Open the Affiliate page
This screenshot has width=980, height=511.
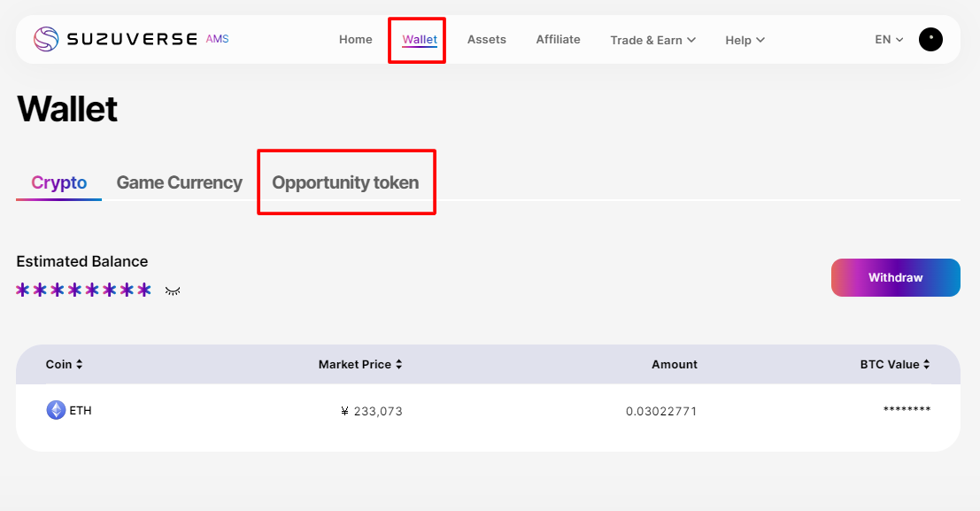558,40
